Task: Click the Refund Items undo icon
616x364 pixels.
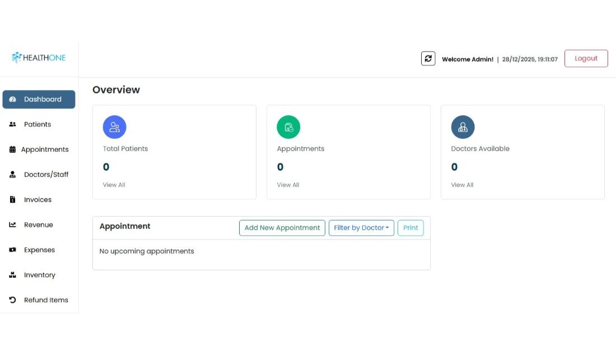Action: pos(12,300)
